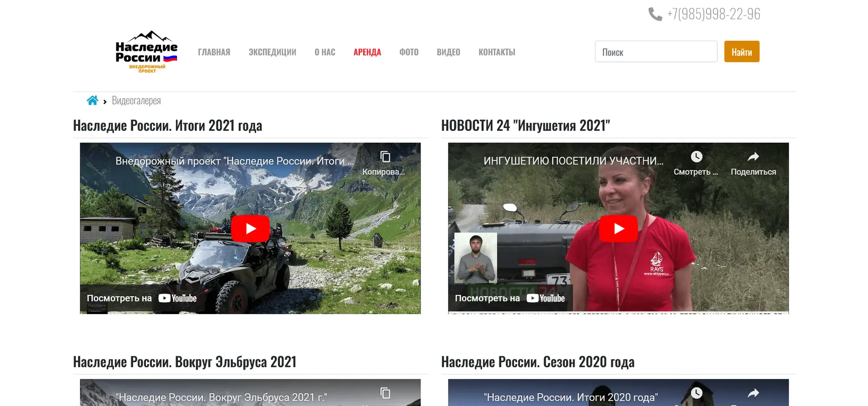Image resolution: width=868 pixels, height=406 pixels.
Task: Click Watch Later clock on 2020 video
Action: pos(696,393)
